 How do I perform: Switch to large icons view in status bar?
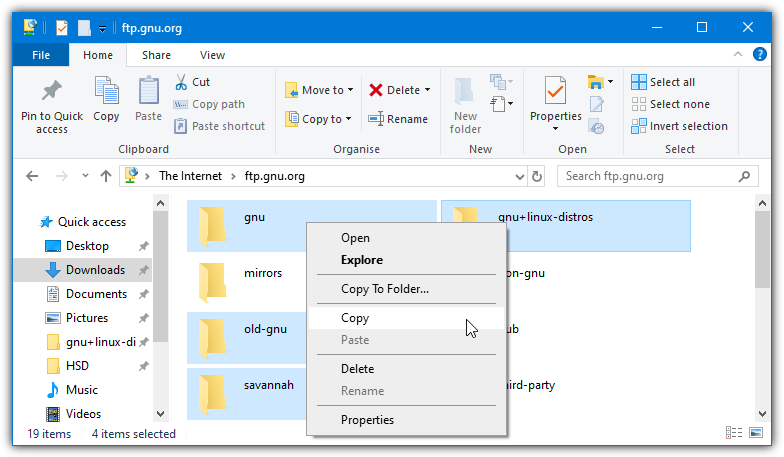click(756, 432)
